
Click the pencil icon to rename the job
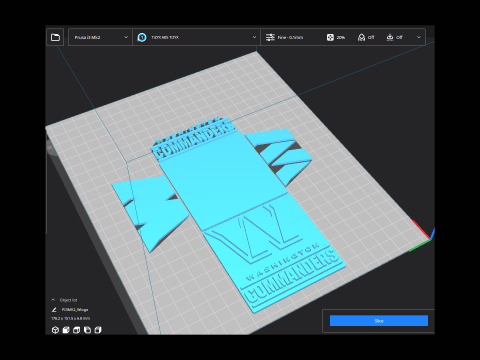[x=54, y=310]
